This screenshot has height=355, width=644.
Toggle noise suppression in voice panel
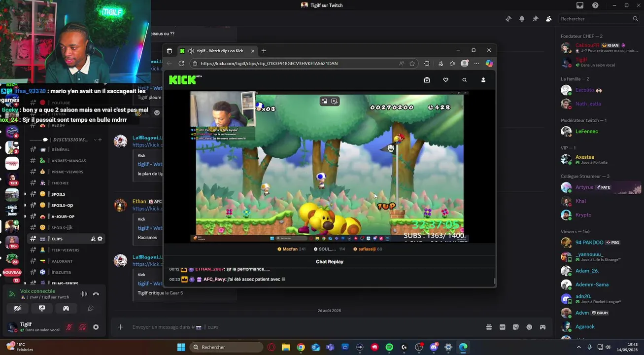84,294
